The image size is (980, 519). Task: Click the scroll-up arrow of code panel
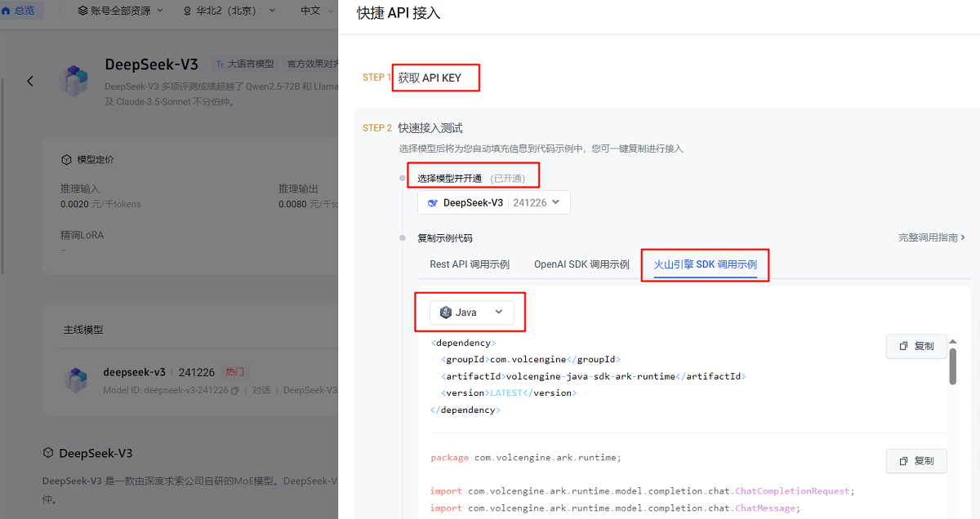(952, 341)
